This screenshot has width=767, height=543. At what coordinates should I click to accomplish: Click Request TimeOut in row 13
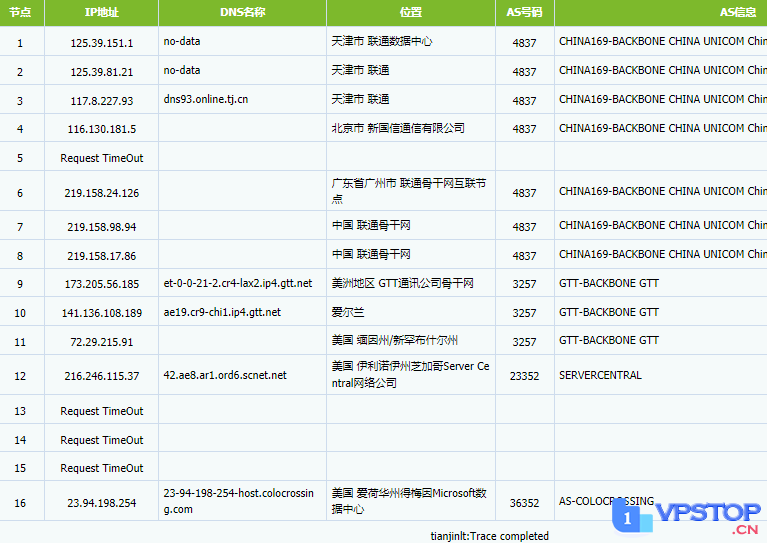tap(102, 411)
